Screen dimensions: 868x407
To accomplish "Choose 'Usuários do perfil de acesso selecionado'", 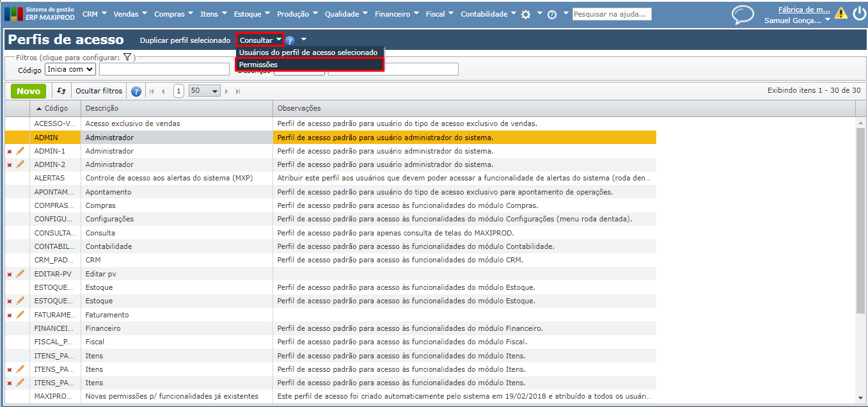I will 309,52.
